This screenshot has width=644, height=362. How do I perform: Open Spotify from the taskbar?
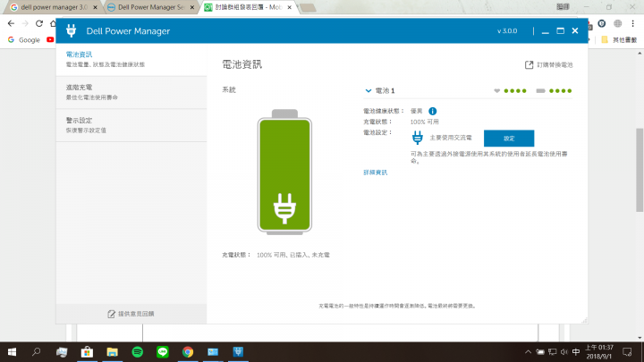[137, 352]
